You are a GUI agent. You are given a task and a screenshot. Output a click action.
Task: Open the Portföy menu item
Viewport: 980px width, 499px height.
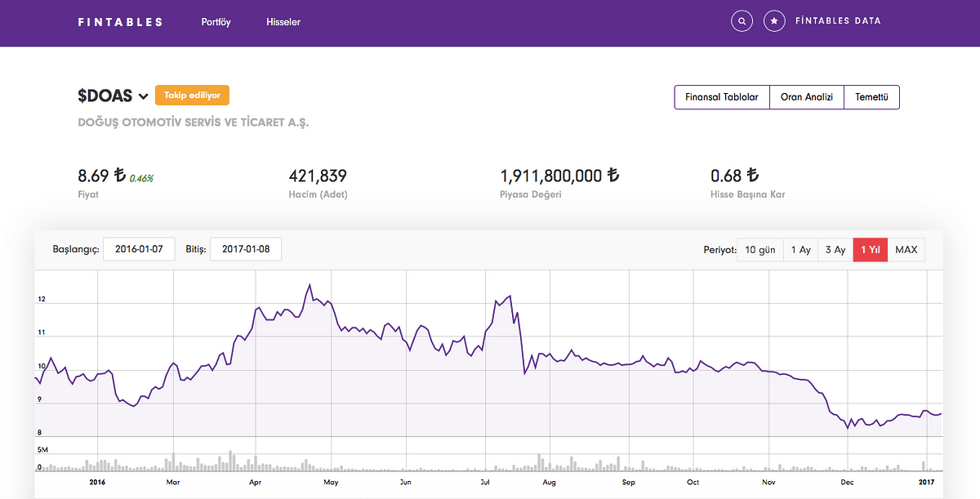(216, 22)
